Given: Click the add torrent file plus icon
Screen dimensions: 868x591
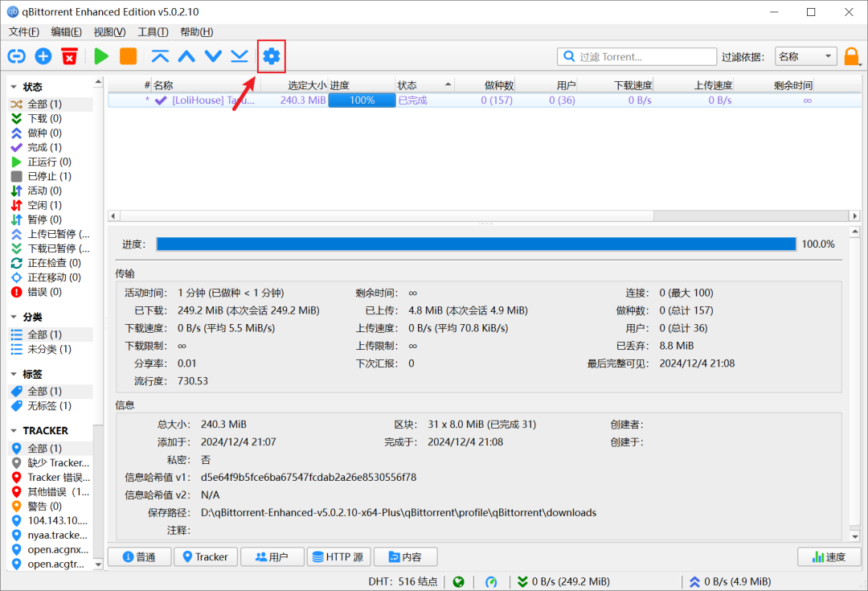Looking at the screenshot, I should point(43,56).
